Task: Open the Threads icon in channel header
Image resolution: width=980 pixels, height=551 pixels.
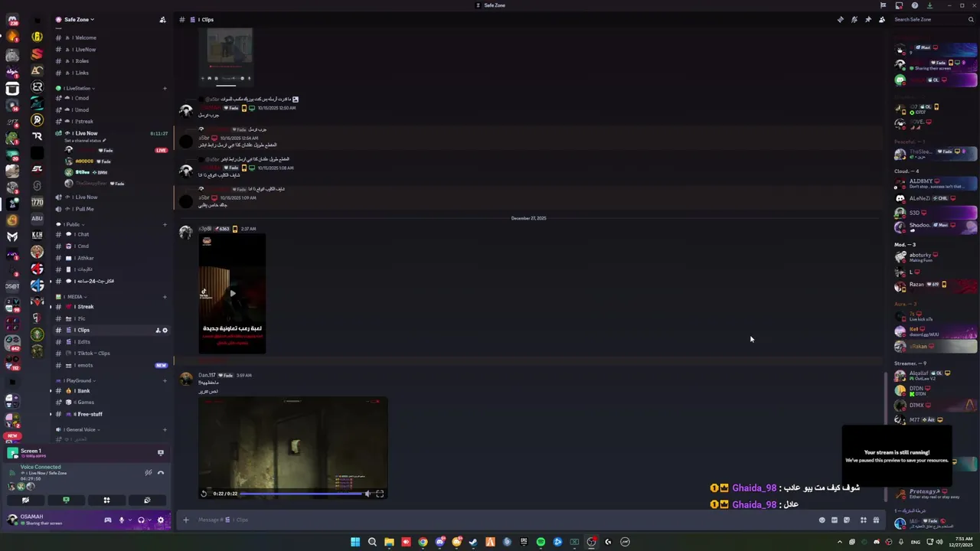Action: click(840, 19)
